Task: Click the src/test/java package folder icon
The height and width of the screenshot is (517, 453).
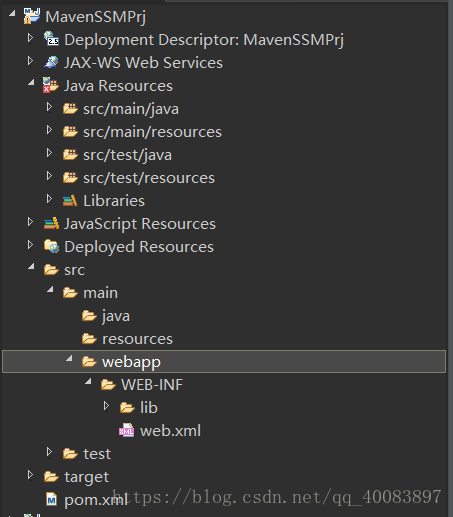Action: (x=70, y=154)
